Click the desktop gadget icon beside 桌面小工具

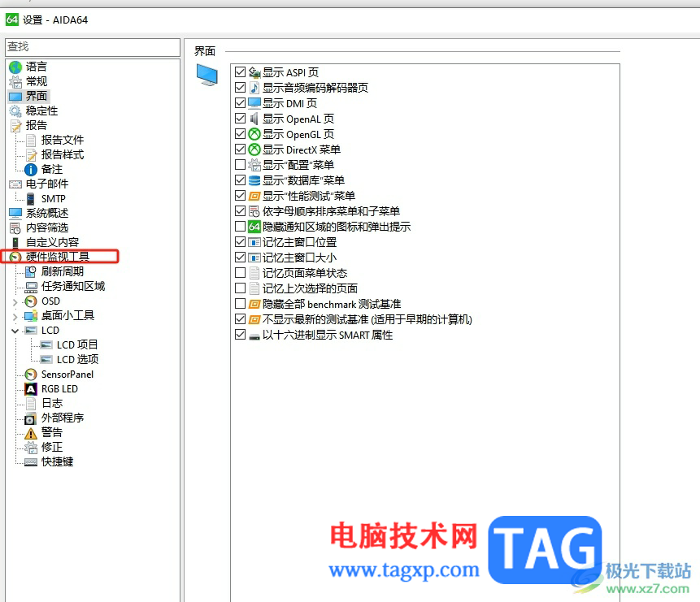coord(31,316)
